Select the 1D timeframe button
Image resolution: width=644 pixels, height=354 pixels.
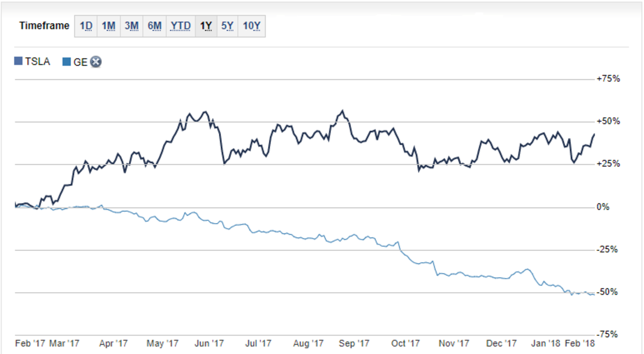(x=86, y=25)
